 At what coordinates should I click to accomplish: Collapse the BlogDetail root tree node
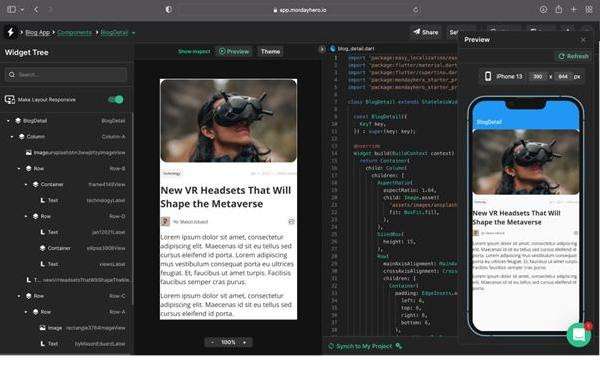(x=8, y=121)
